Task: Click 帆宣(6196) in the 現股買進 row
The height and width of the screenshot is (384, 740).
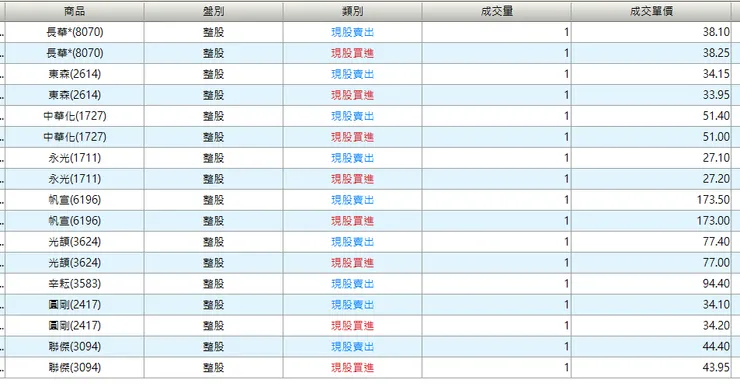Action: coord(75,221)
